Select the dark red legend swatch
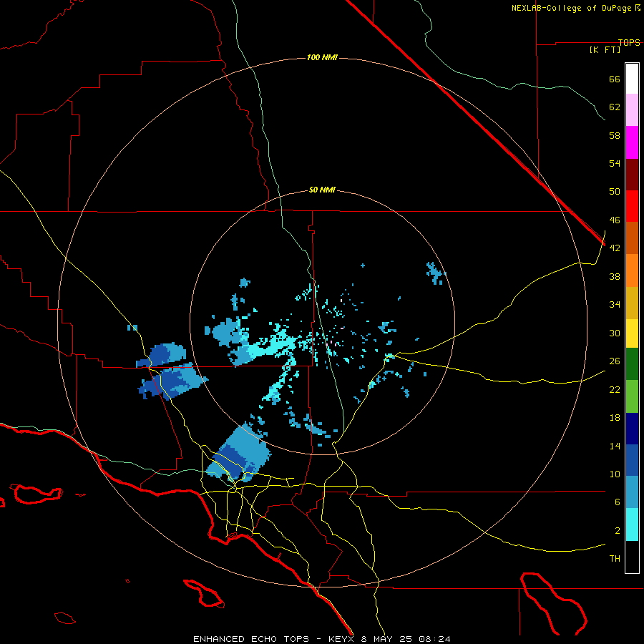Viewport: 644px width, 644px height. (x=632, y=174)
